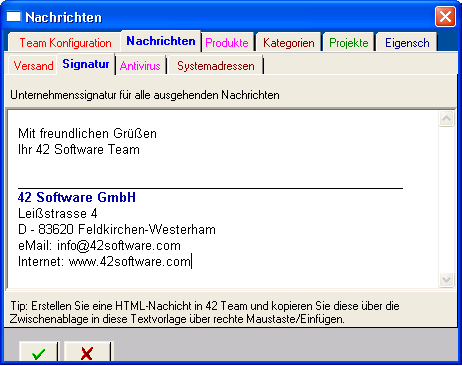462x366 pixels.
Task: Click the 'eMail: info@42software.com' line
Action: (x=99, y=245)
